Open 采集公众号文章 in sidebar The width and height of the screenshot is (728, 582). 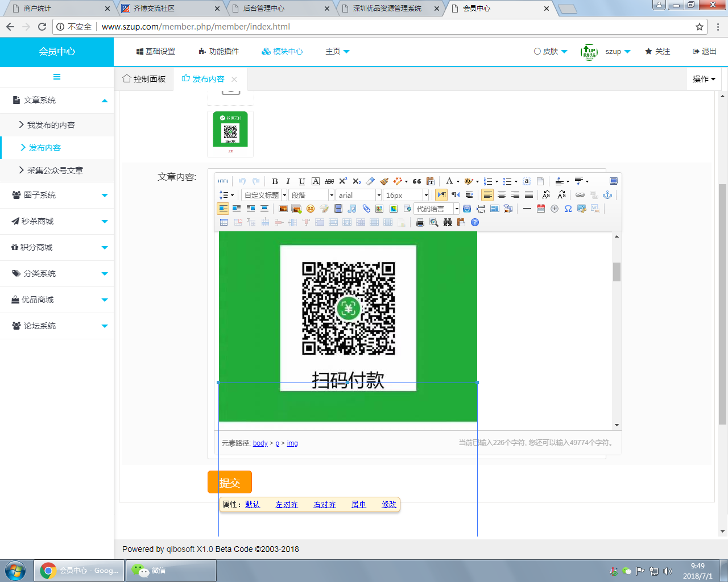point(55,171)
